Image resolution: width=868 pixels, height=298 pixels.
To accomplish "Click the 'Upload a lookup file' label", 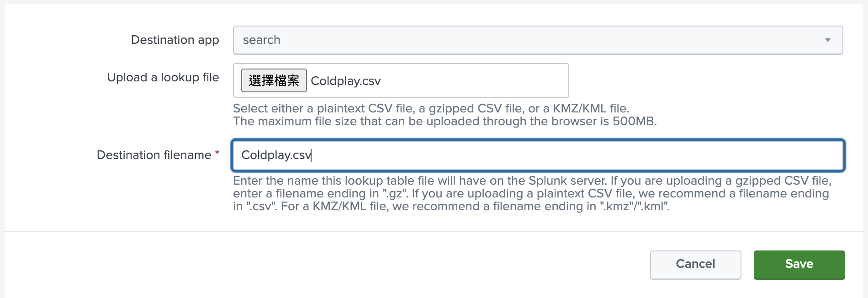I will point(163,78).
